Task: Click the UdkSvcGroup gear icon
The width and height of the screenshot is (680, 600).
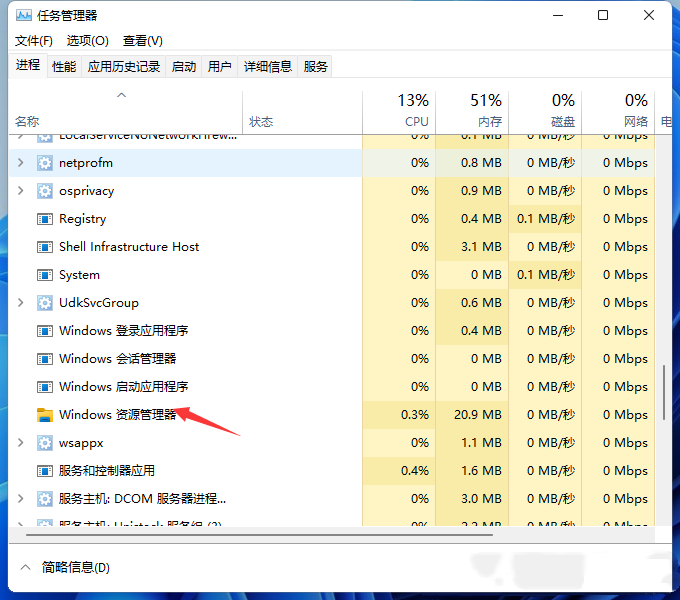Action: pyautogui.click(x=45, y=303)
